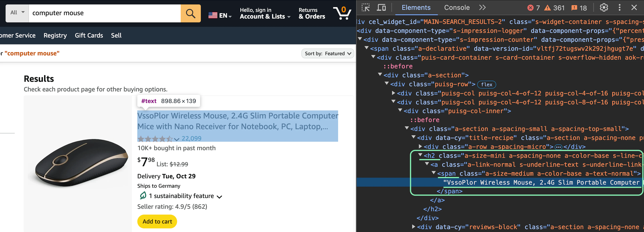Select the highlighted VssoPlor text node row

500,182
